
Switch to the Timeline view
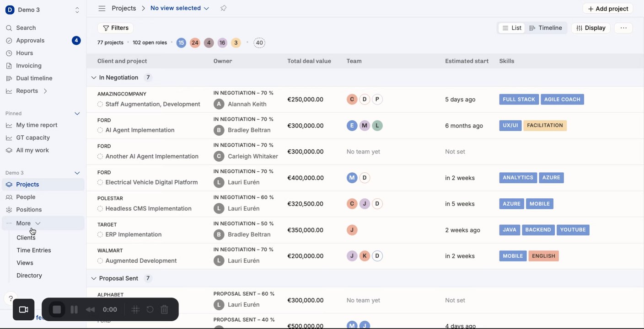click(546, 28)
